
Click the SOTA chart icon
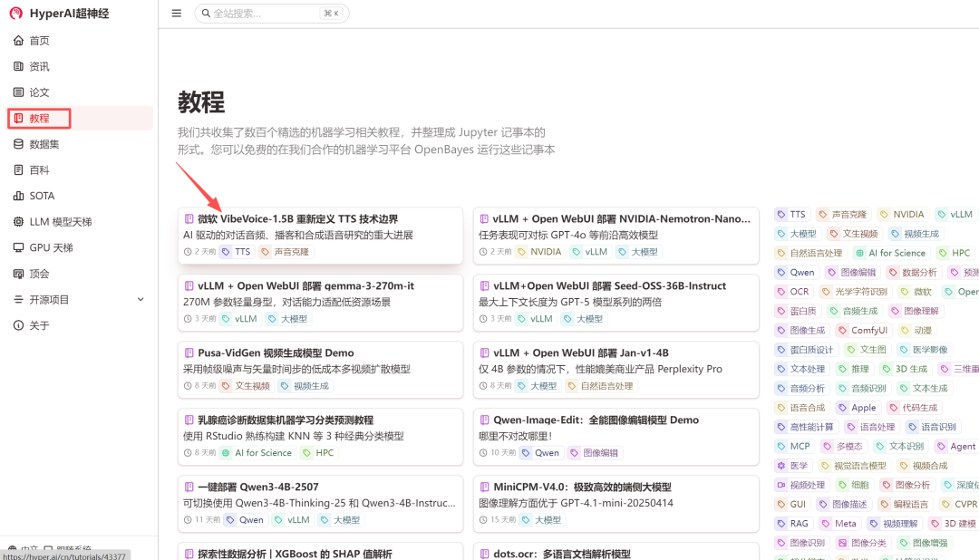point(19,196)
